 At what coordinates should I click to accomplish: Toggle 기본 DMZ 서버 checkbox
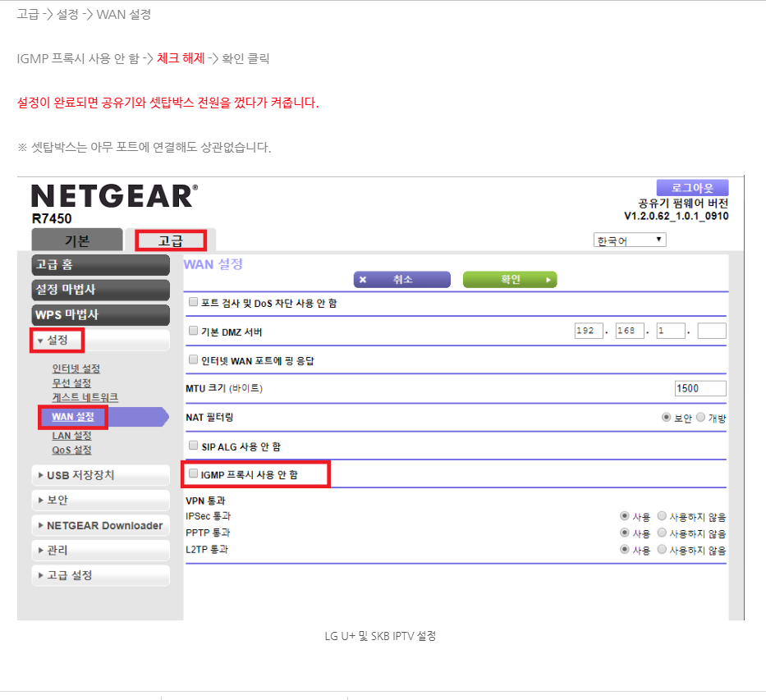click(x=194, y=331)
